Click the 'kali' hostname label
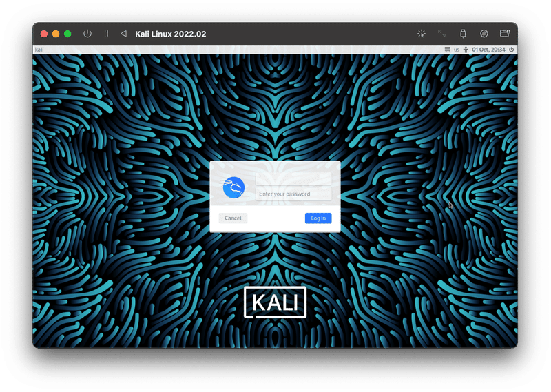The width and height of the screenshot is (551, 392). pyautogui.click(x=39, y=50)
